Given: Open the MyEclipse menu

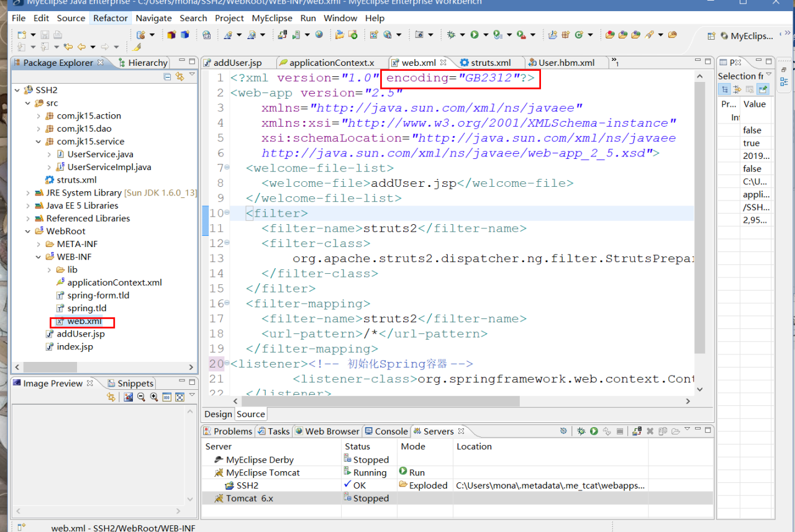Looking at the screenshot, I should (272, 18).
